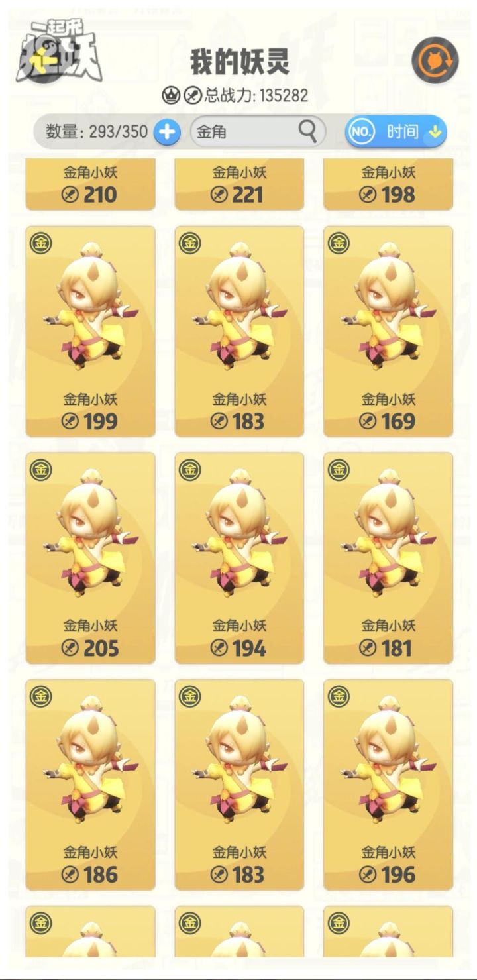Tap the crown icon beside total power
Screen dimensions: 477x980
(171, 95)
